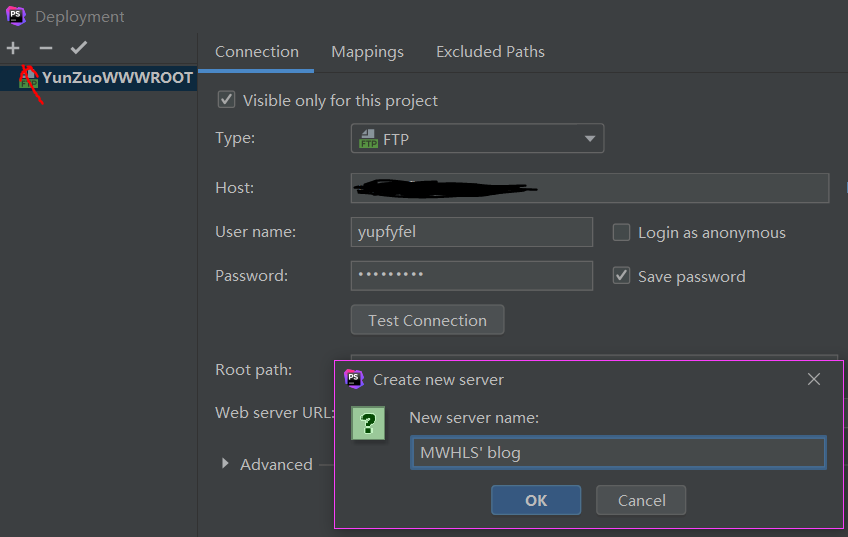Open the Excluded Paths tab
The width and height of the screenshot is (848, 537).
coord(490,52)
